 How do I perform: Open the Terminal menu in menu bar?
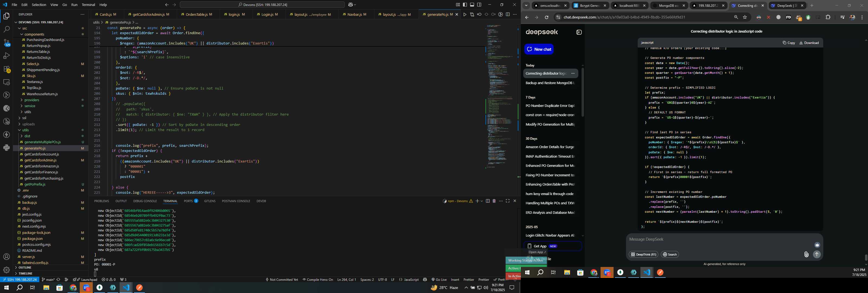pyautogui.click(x=88, y=5)
